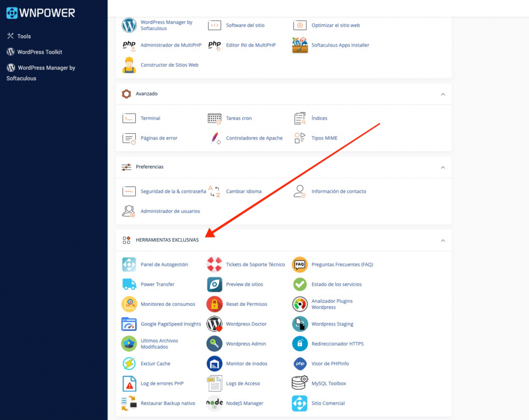The image size is (529, 420).
Task: Click the Controladores de Apache feather icon
Action: [215, 138]
